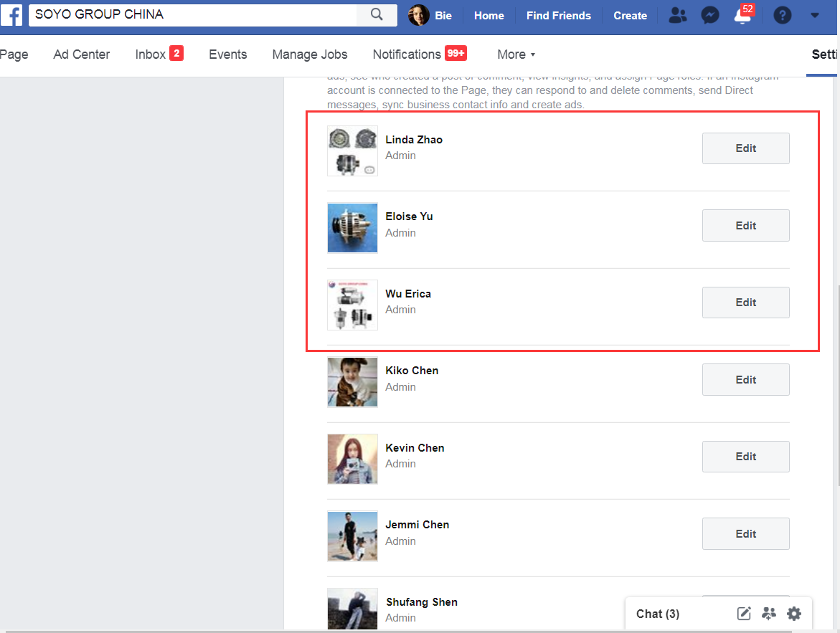Open chat settings gear icon

click(x=794, y=613)
